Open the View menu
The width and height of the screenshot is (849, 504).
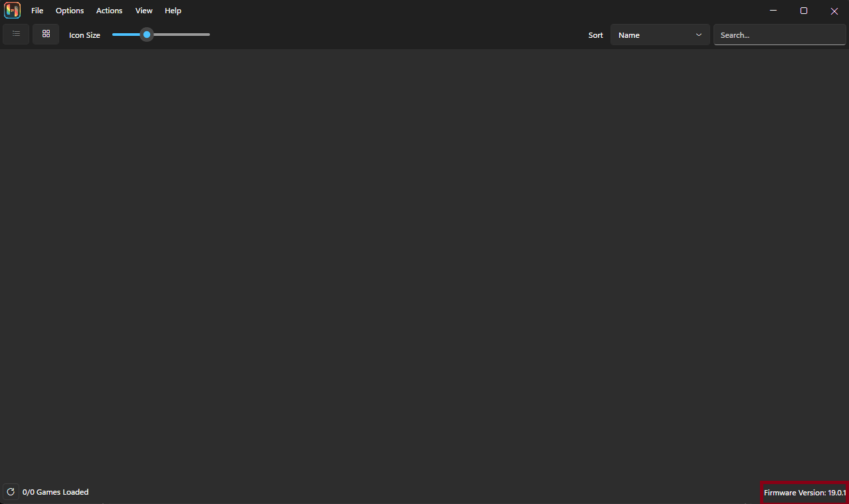click(x=144, y=11)
